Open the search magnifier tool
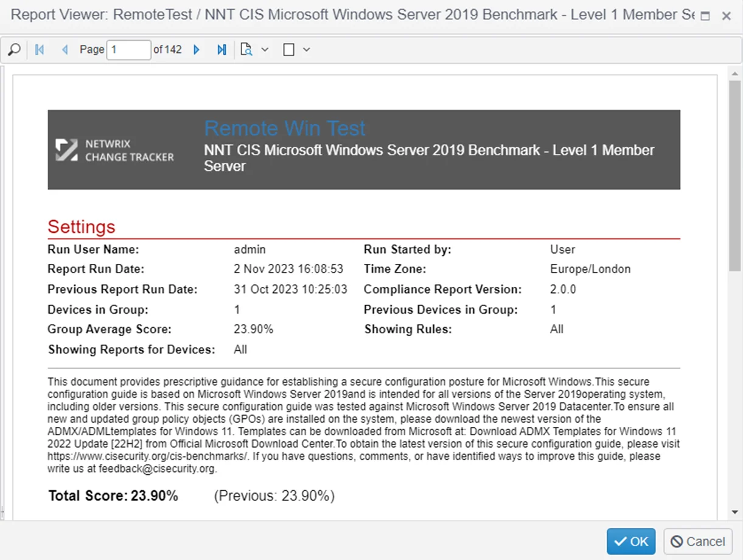 pos(14,50)
